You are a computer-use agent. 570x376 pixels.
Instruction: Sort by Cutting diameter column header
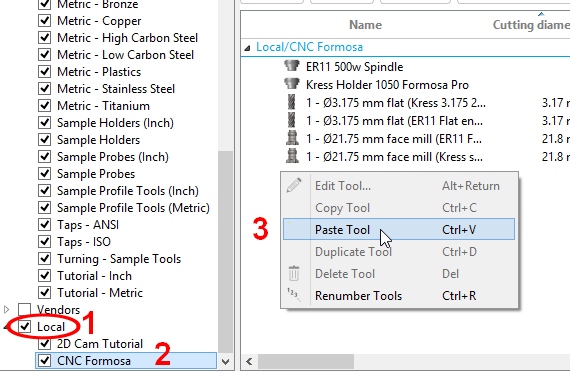coord(531,25)
